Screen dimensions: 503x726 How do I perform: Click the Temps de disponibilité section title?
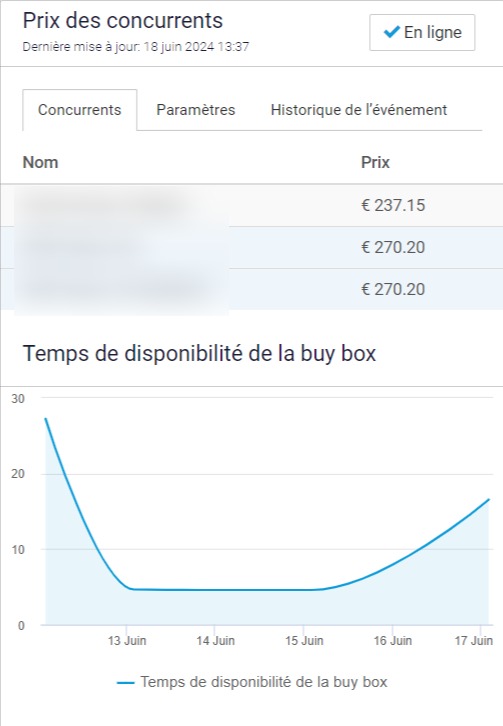point(199,353)
